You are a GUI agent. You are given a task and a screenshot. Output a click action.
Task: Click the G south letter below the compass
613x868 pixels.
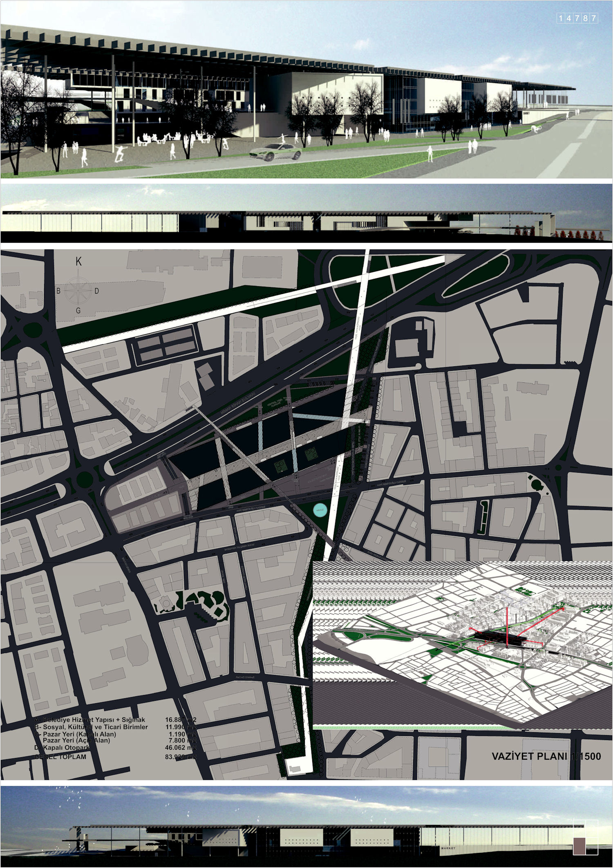[x=78, y=311]
